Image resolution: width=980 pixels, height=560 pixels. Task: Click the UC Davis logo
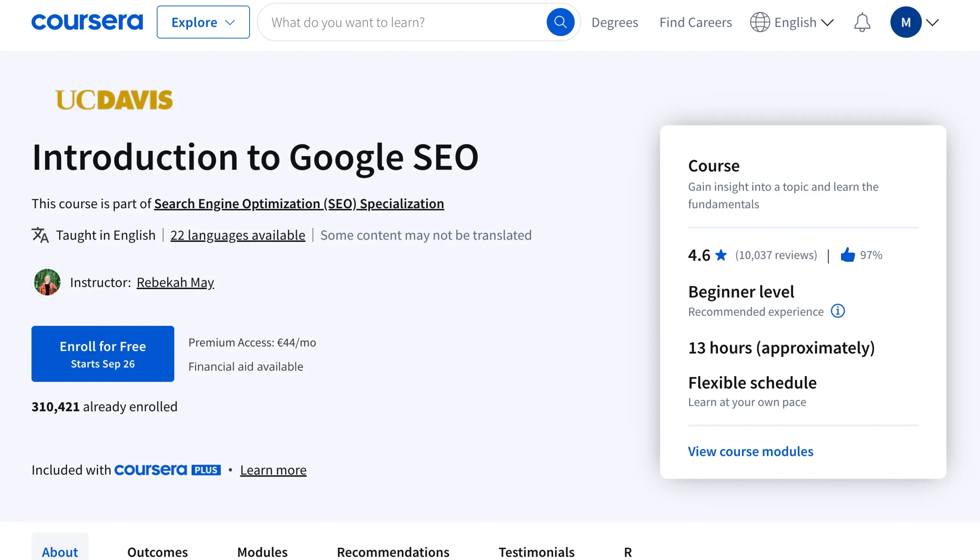114,100
